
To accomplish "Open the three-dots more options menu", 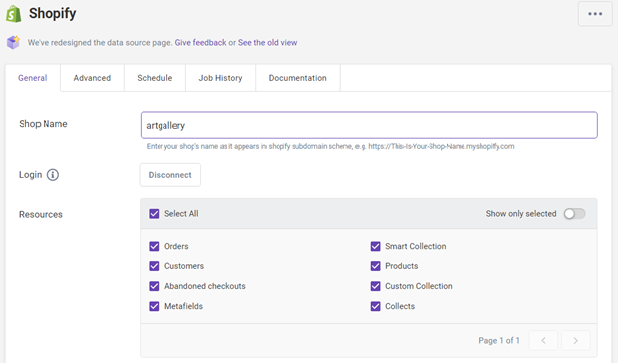I will 595,14.
